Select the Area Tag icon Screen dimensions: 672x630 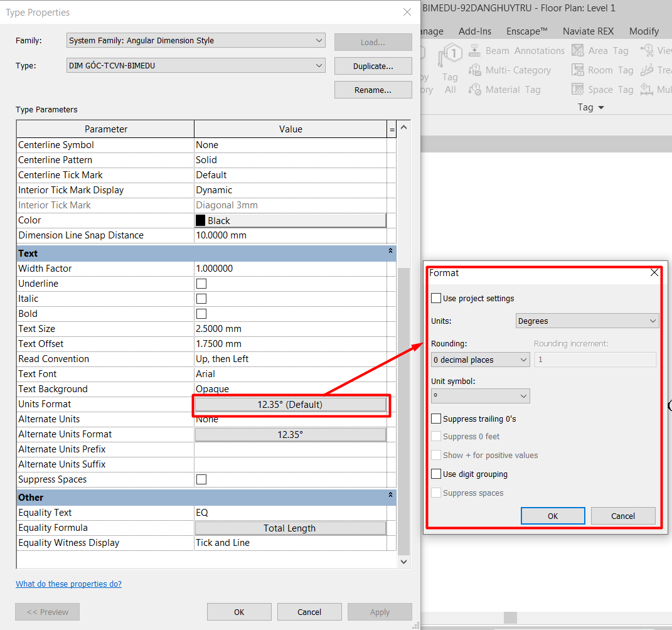coord(578,51)
